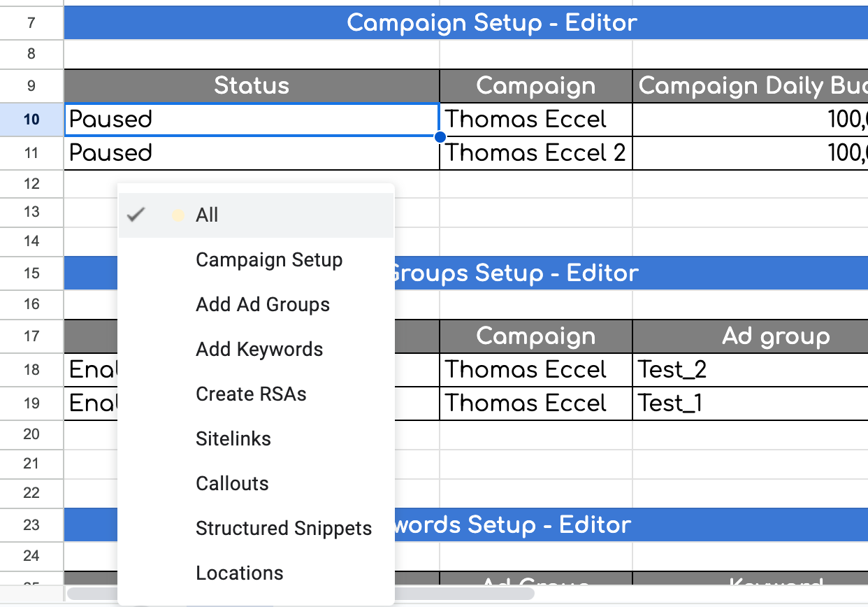Select row 10 header

coord(31,120)
